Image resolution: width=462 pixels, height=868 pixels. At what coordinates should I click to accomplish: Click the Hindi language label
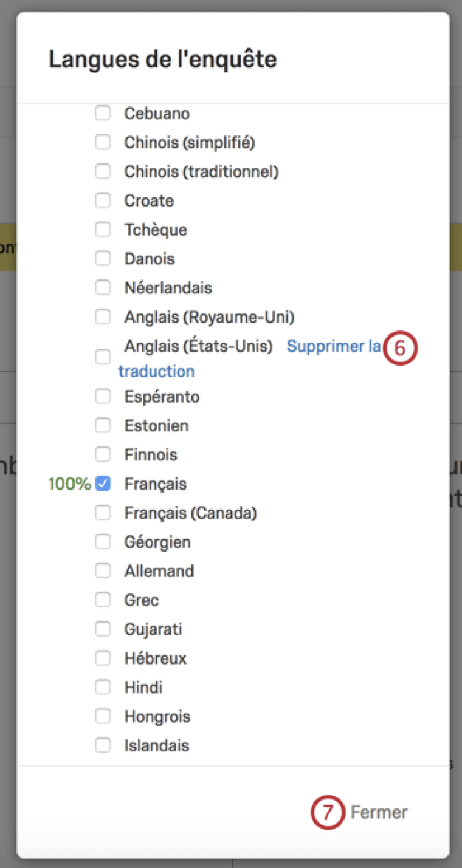pyautogui.click(x=143, y=688)
